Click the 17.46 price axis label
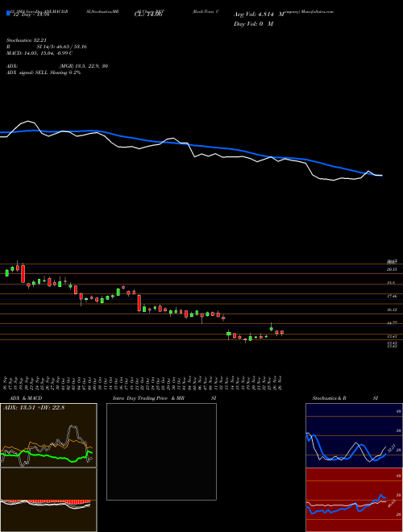This screenshot has height=532, width=403. pyautogui.click(x=393, y=296)
